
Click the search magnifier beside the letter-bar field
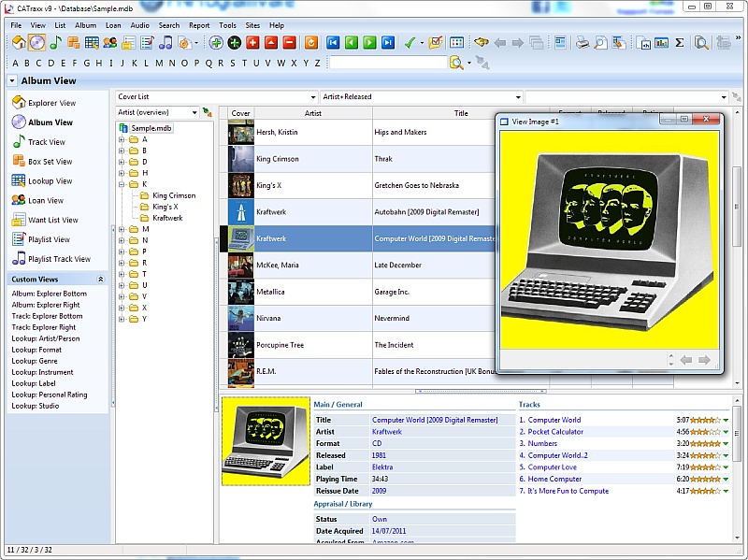pos(456,63)
